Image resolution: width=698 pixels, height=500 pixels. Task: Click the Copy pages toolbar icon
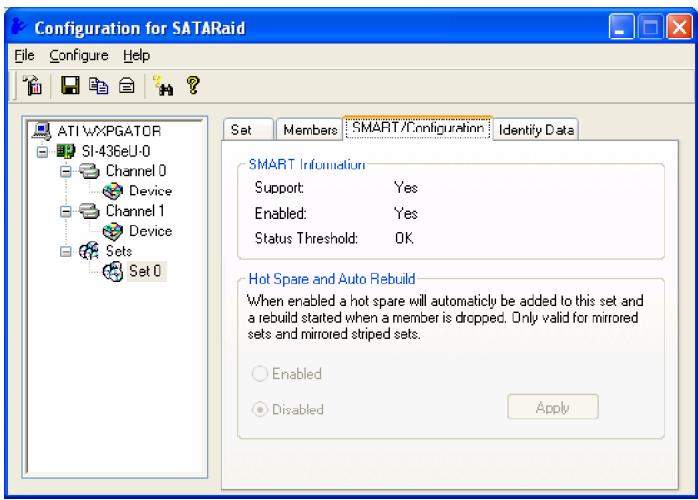click(98, 85)
